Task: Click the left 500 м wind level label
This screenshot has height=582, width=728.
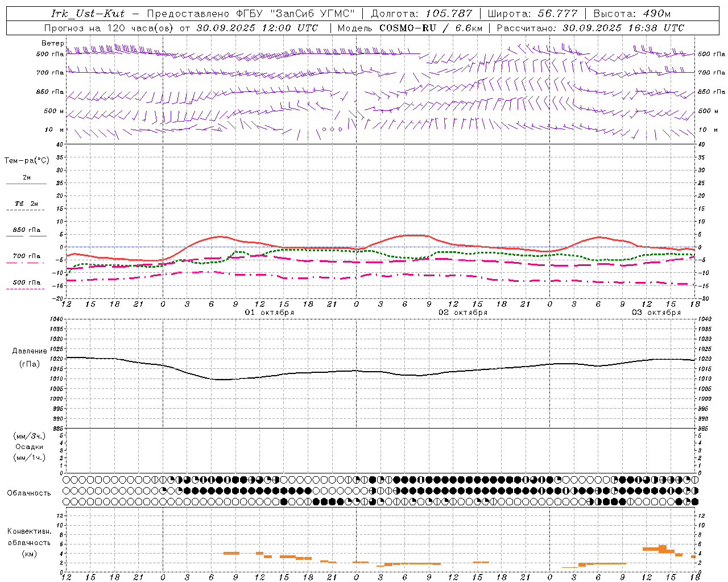Action: tap(54, 111)
